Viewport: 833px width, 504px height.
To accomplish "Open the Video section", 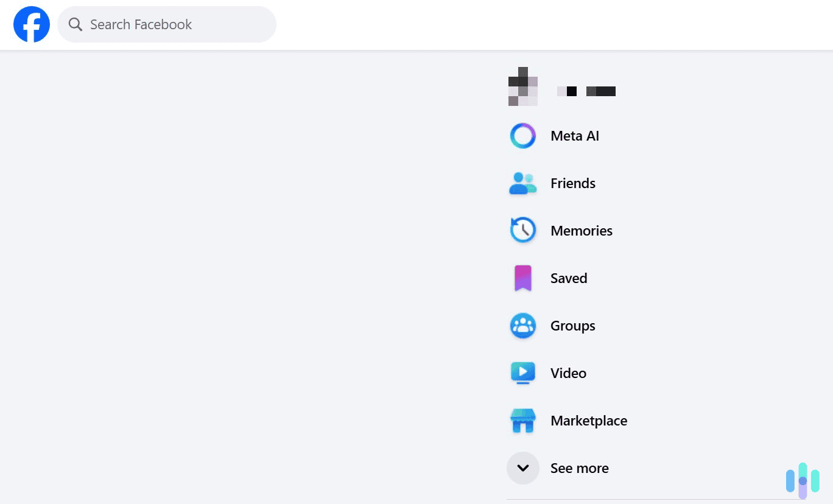I will pos(568,373).
